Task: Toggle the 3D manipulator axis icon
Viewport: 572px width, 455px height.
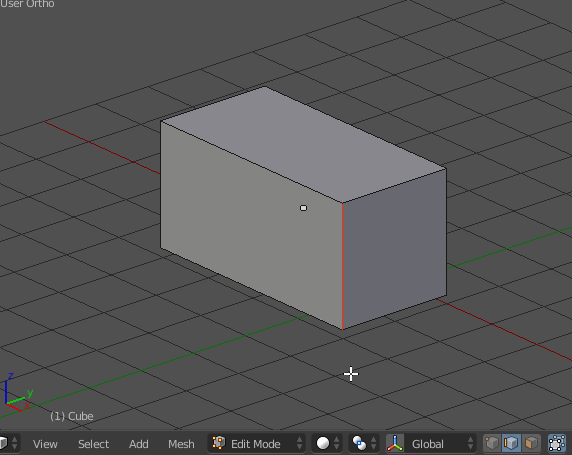Action: [395, 443]
